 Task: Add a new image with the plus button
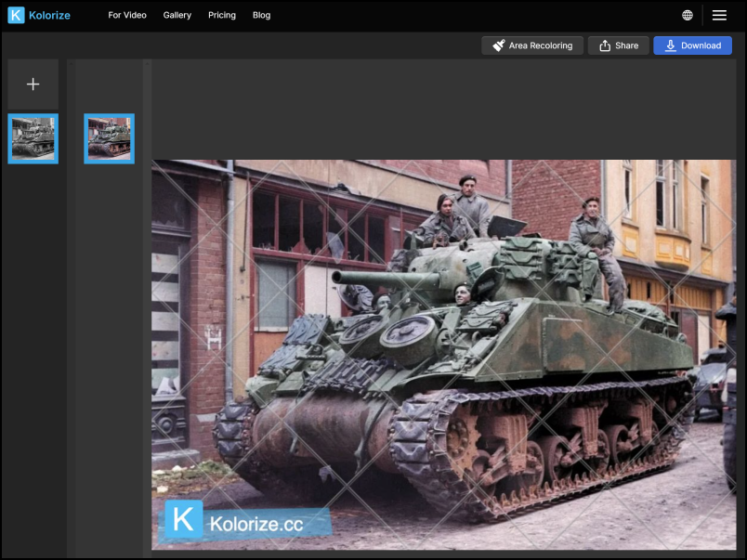pyautogui.click(x=33, y=85)
